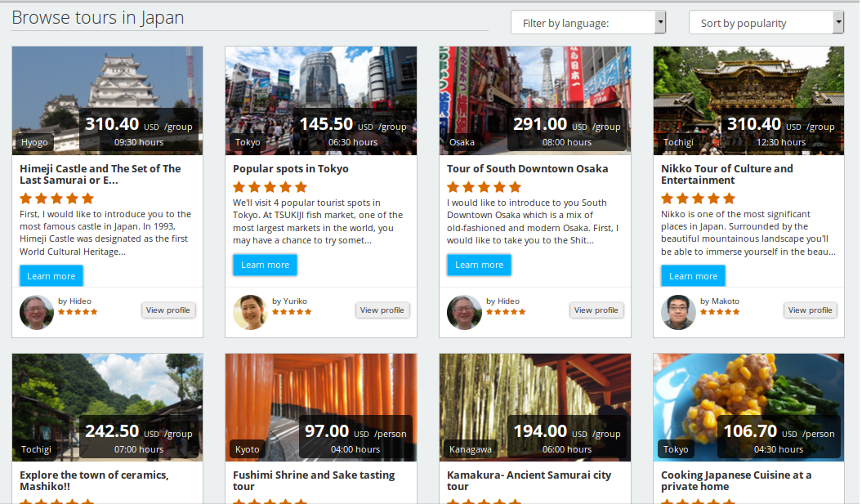Click Learn more on Himeji Castle tour
862x504 pixels.
click(x=51, y=276)
